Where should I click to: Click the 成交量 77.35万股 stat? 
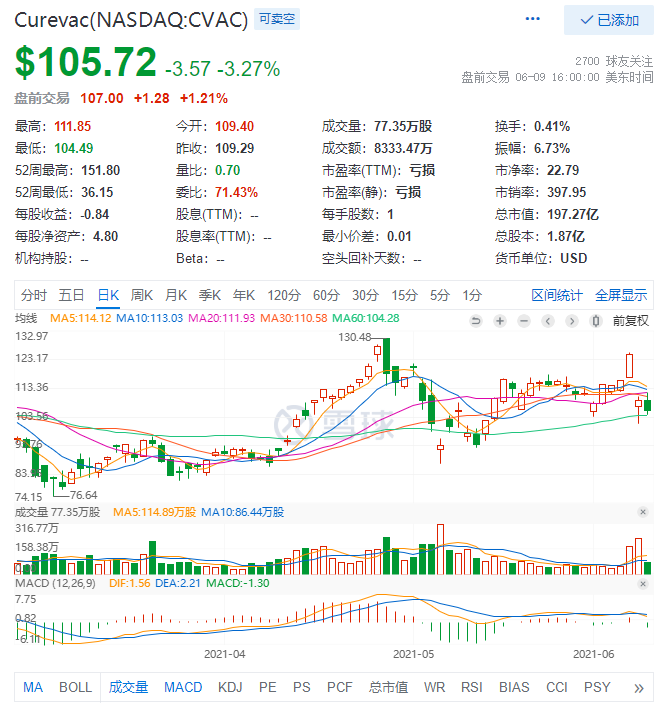[x=377, y=126]
